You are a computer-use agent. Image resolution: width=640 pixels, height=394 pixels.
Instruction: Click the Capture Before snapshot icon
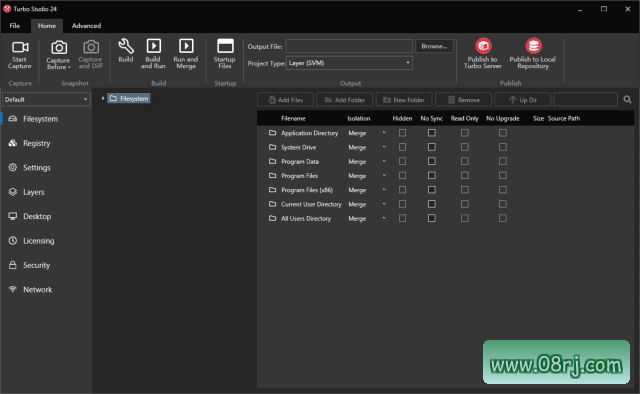point(59,47)
